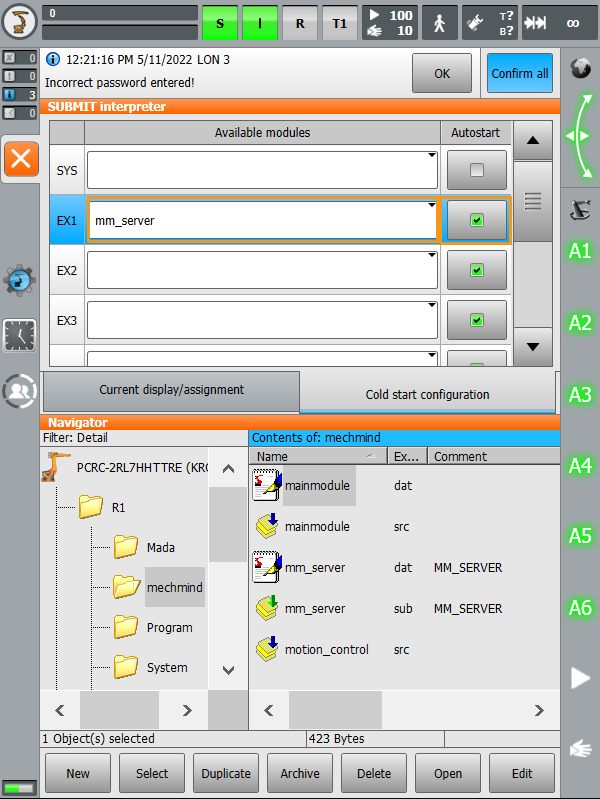The width and height of the screenshot is (600, 799).
Task: Click the Submit interpreter status S
Action: (x=220, y=23)
